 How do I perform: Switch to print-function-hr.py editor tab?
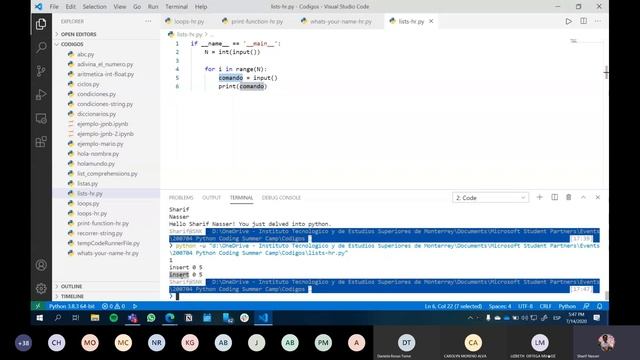pyautogui.click(x=257, y=21)
